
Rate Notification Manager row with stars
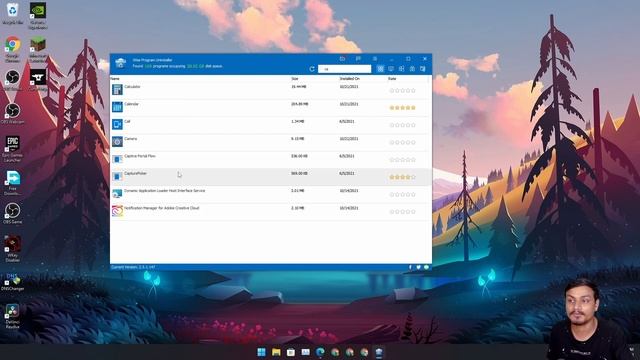[402, 212]
